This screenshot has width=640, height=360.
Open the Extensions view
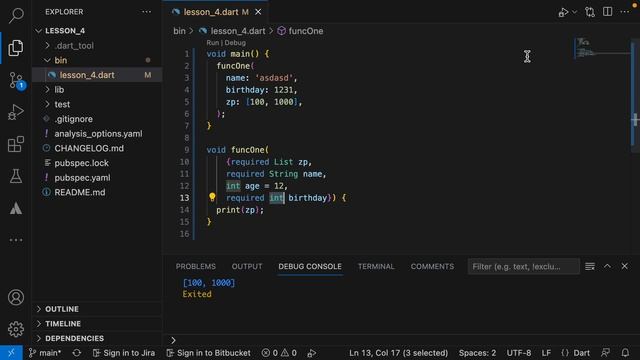[x=16, y=144]
